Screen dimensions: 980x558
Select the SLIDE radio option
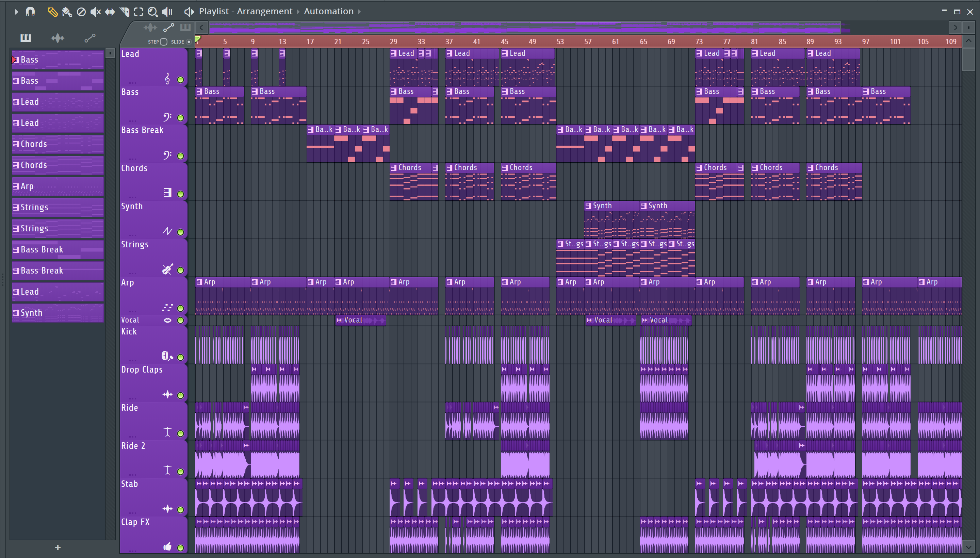189,42
